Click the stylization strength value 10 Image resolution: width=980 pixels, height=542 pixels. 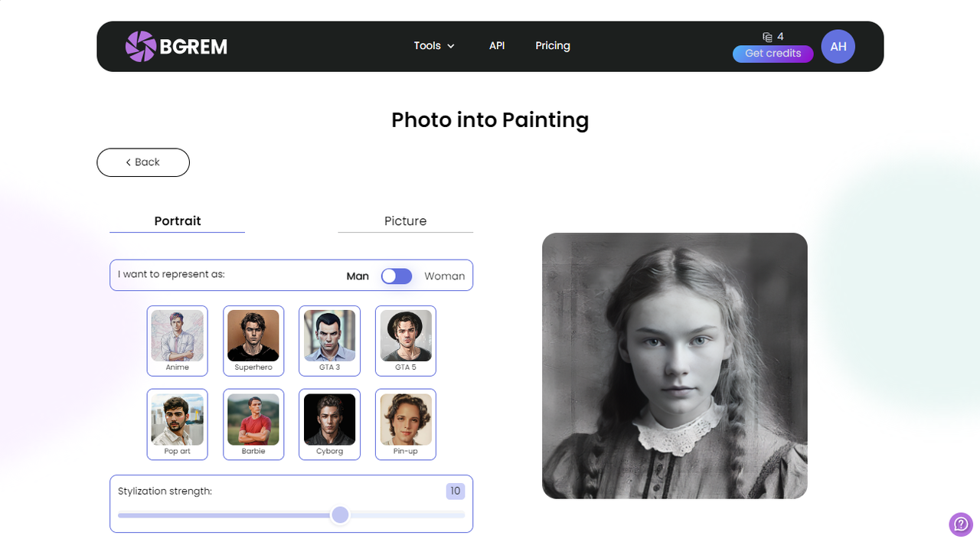tap(456, 491)
